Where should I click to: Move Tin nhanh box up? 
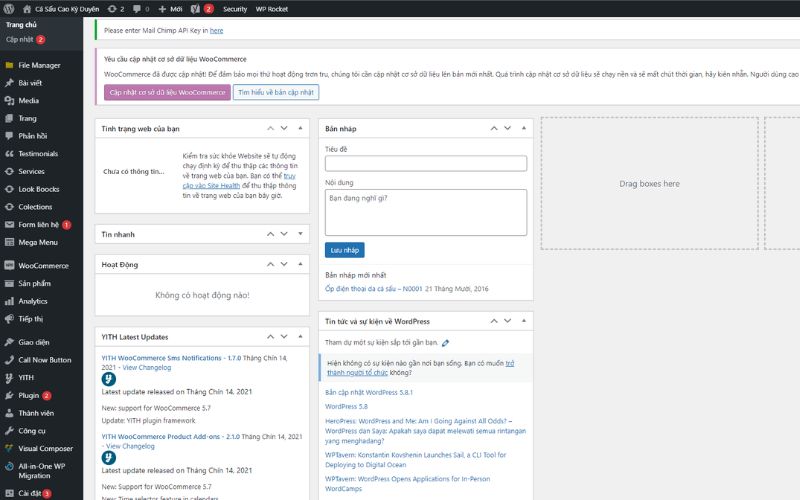coord(270,234)
